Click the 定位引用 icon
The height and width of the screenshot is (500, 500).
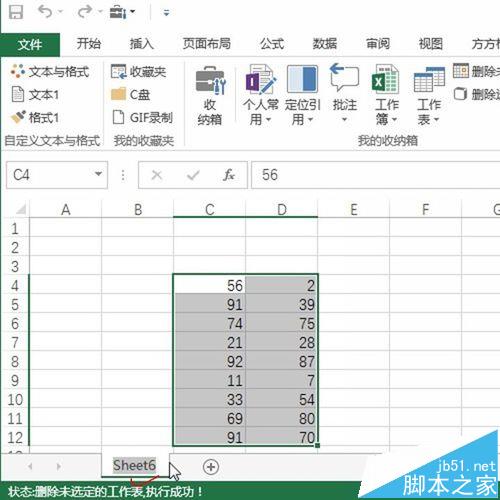click(302, 79)
